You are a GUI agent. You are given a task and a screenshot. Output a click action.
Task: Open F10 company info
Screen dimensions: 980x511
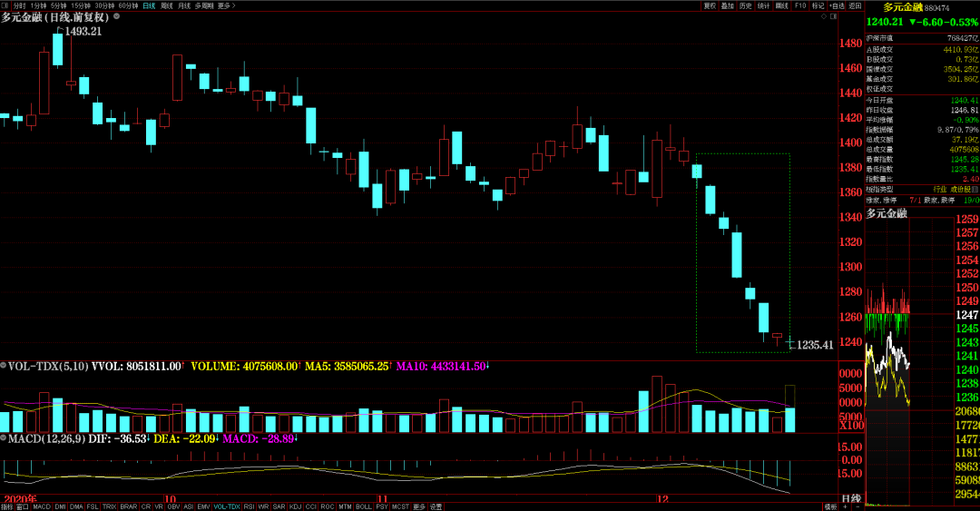pyautogui.click(x=800, y=5)
